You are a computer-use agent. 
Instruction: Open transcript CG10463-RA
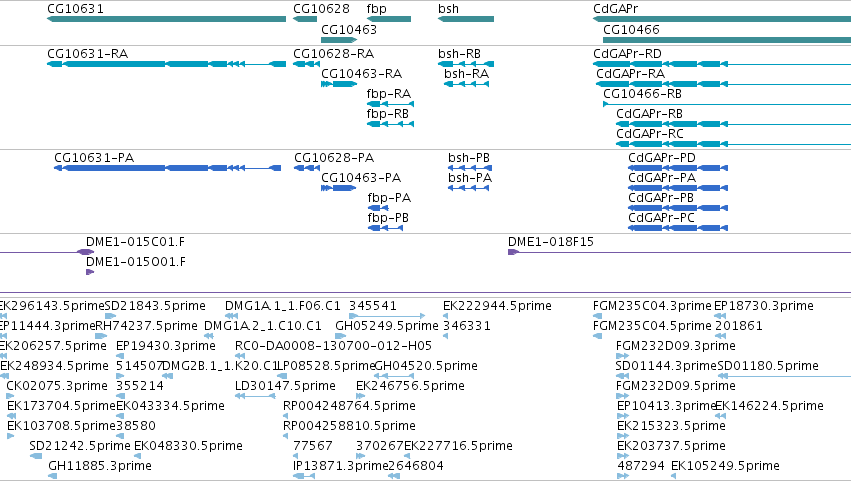click(361, 74)
